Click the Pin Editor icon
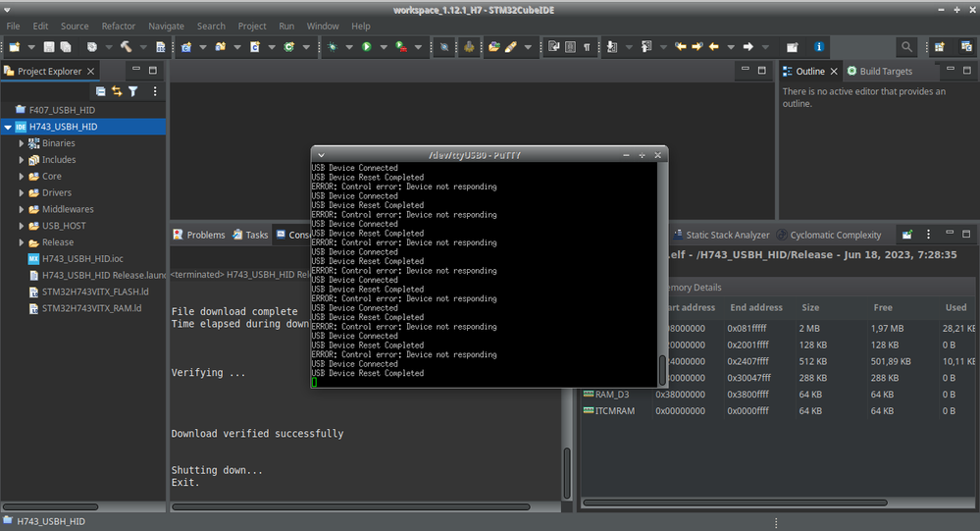 792,47
